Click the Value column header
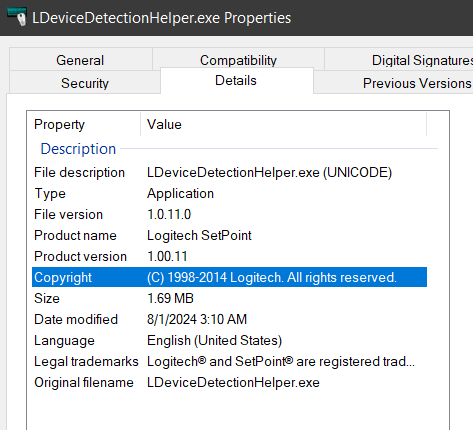The height and width of the screenshot is (430, 473). click(x=284, y=124)
